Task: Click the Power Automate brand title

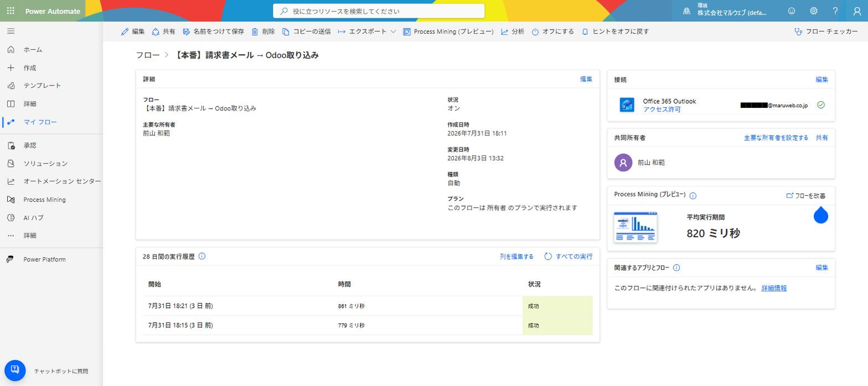Action: pos(52,11)
